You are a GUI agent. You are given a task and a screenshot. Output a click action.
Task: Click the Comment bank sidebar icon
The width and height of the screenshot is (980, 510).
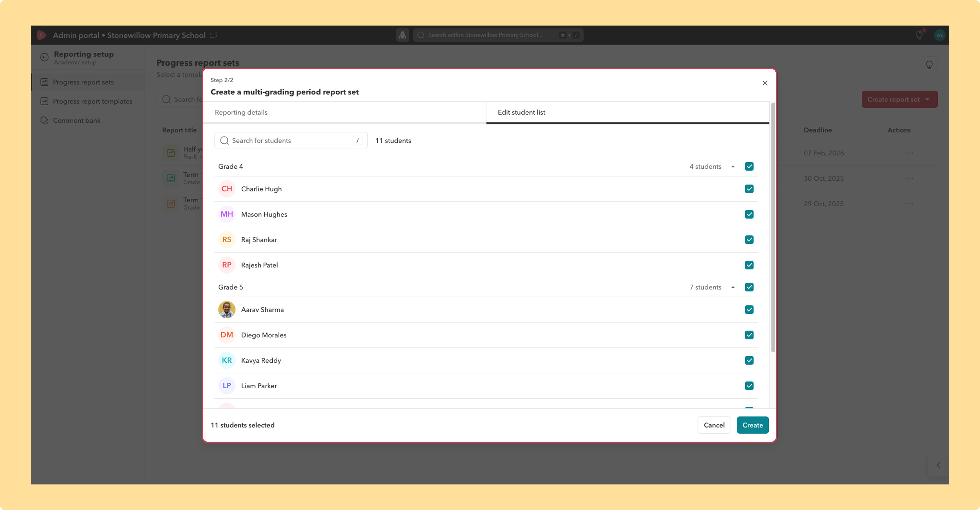(x=45, y=120)
